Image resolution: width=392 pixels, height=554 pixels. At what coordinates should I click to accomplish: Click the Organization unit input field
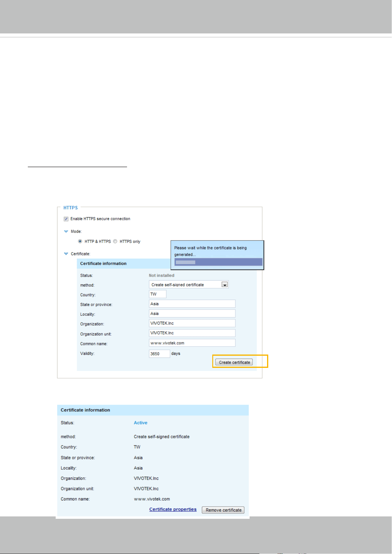pos(192,333)
